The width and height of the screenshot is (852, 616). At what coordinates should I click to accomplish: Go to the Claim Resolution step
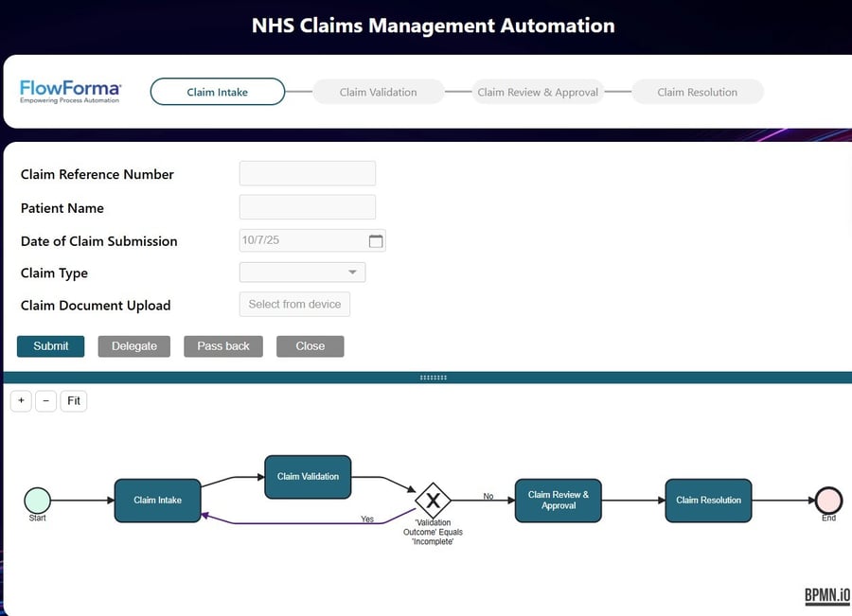697,92
